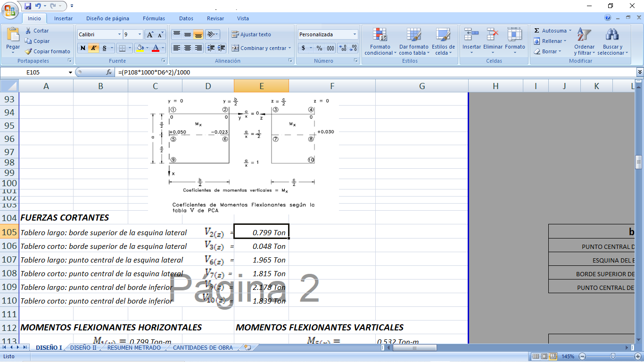Image resolution: width=644 pixels, height=362 pixels.
Task: Toggle bottom vertical alignment
Action: pos(198,34)
